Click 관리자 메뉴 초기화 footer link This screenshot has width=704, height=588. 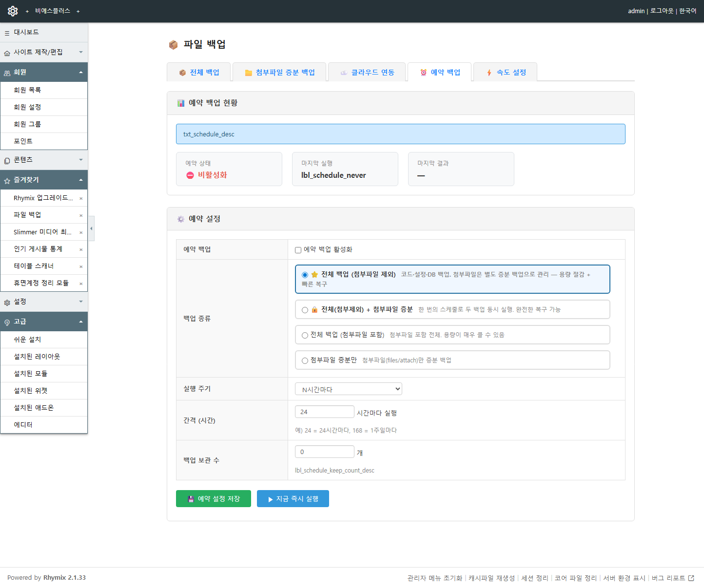click(x=435, y=578)
